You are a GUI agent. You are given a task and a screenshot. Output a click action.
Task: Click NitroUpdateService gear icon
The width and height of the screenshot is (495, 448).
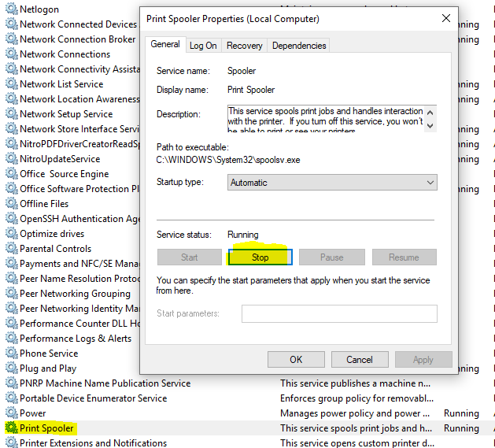pyautogui.click(x=11, y=158)
